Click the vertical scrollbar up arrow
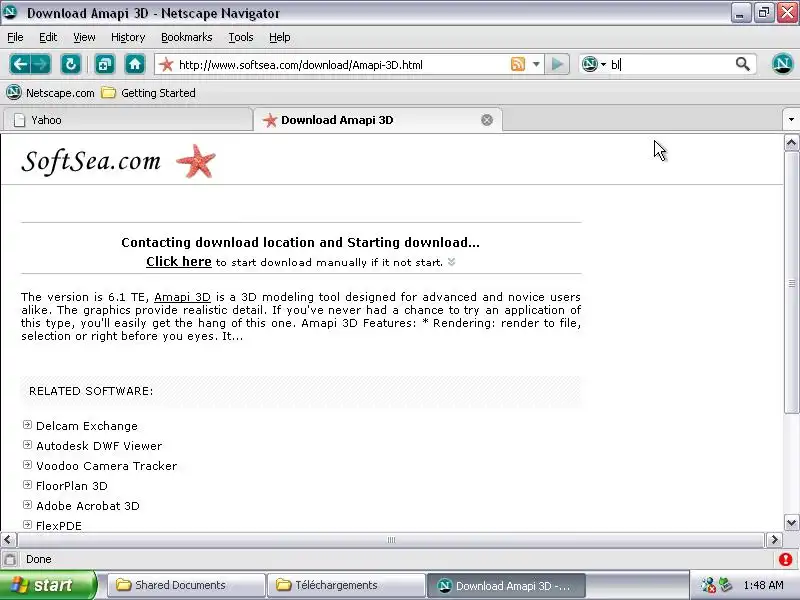This screenshot has height=600, width=800. pos(791,143)
